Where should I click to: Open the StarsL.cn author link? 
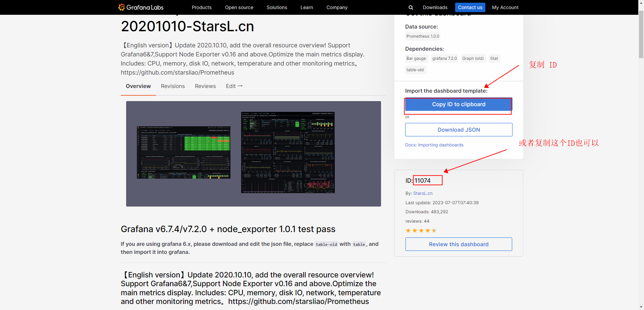click(423, 193)
